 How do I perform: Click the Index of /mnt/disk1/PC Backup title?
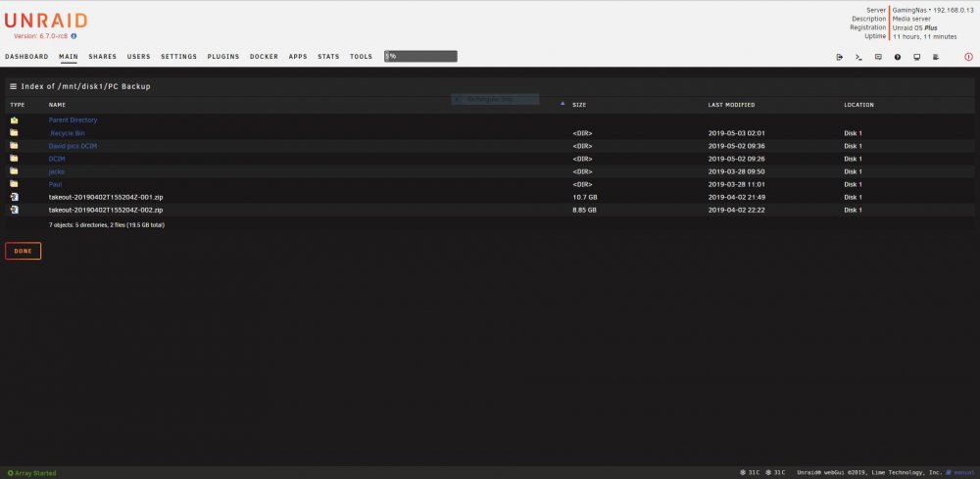[x=85, y=86]
